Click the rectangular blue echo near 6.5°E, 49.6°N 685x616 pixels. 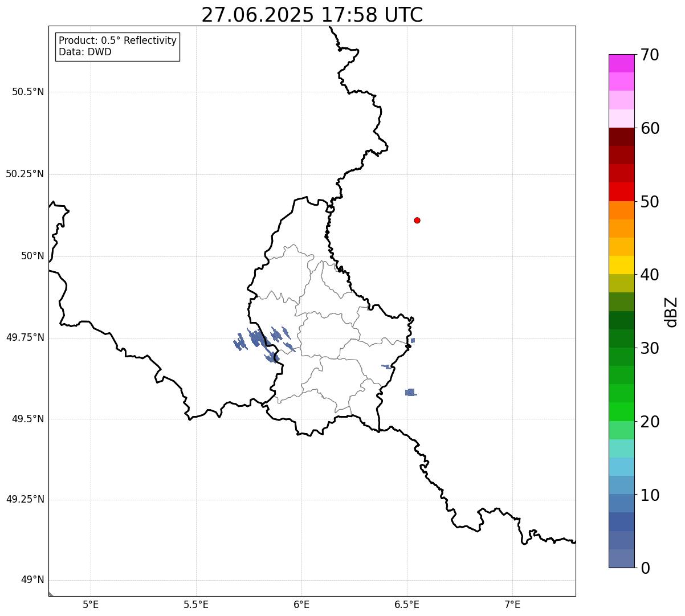pyautogui.click(x=410, y=392)
